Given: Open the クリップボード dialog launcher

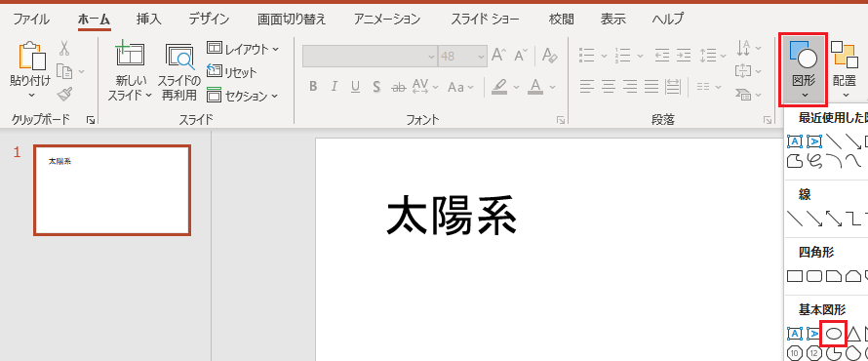Looking at the screenshot, I should point(91,120).
